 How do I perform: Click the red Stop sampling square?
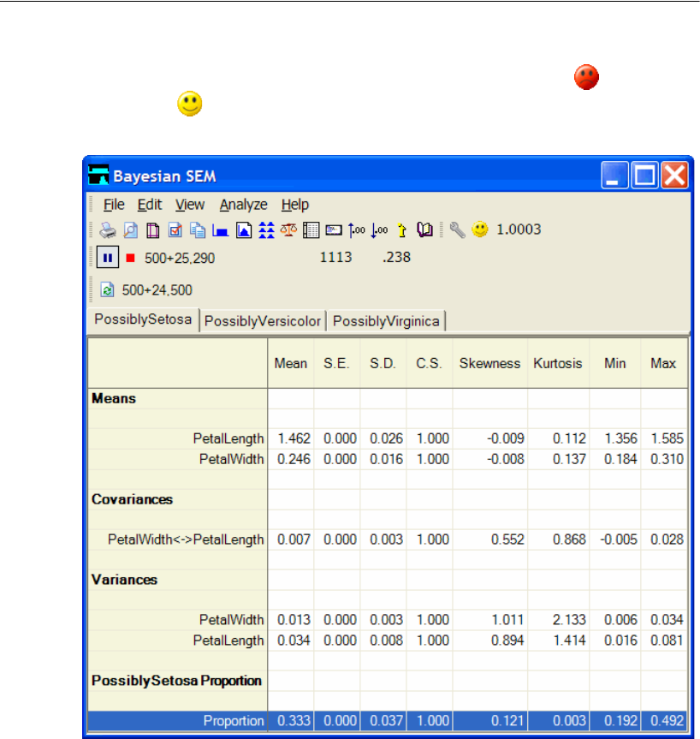tap(131, 258)
